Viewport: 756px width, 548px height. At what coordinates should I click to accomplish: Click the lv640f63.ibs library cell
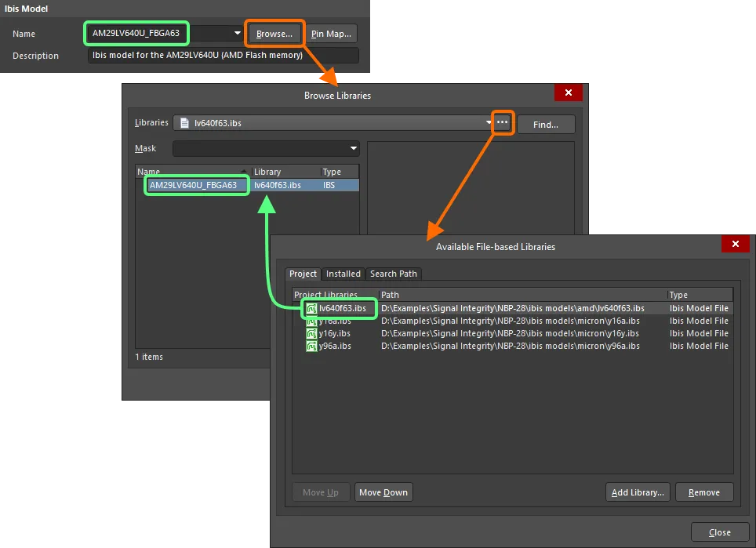278,185
